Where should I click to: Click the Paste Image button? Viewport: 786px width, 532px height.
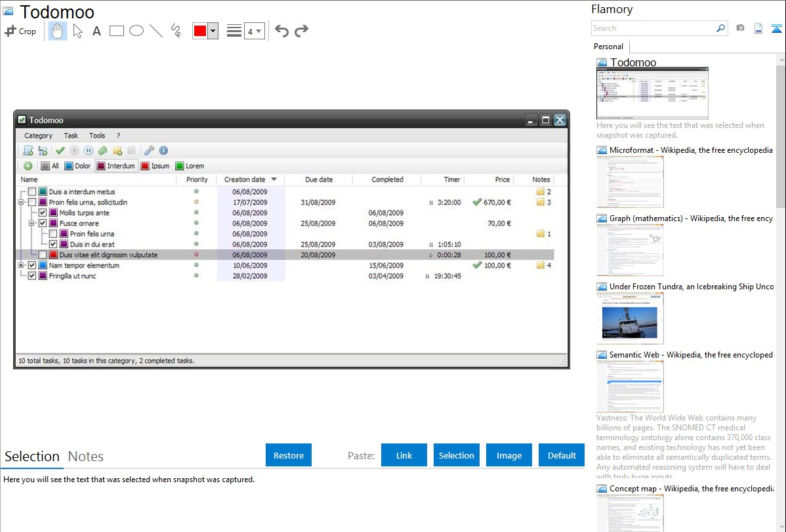point(508,455)
